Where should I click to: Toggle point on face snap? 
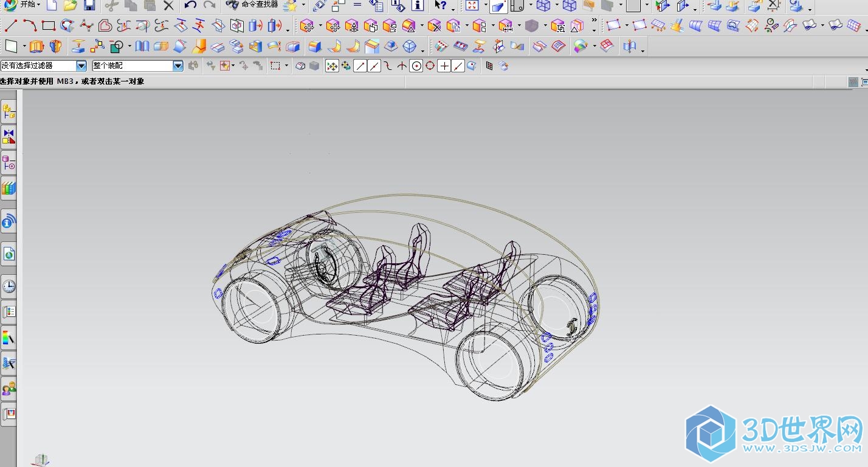pos(472,66)
